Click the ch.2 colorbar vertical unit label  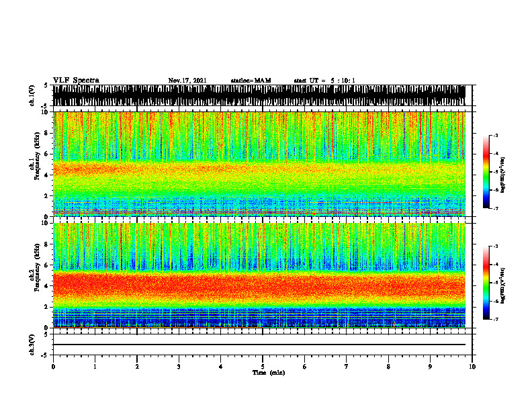[503, 285]
